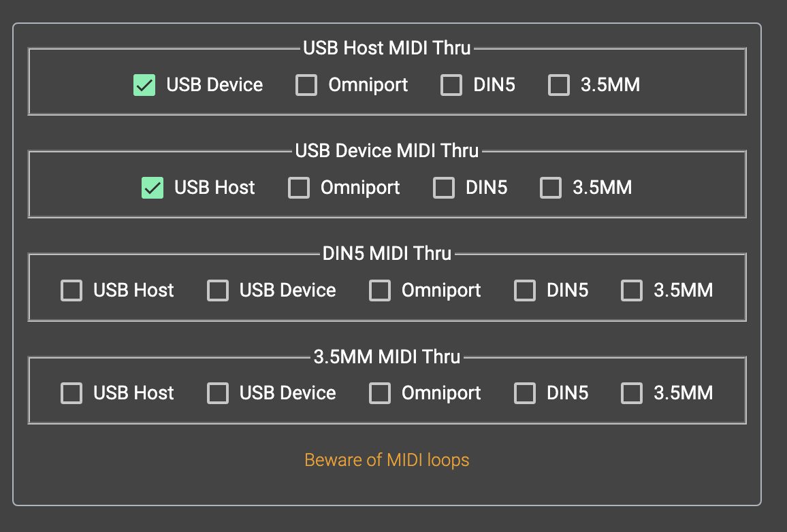
Task: Enable Omniport for USB Device MIDI Thru
Action: [299, 188]
